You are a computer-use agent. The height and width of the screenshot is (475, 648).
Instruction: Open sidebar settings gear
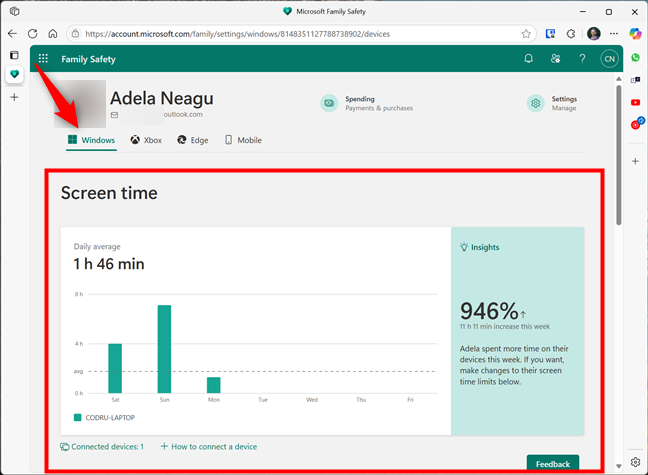pyautogui.click(x=636, y=462)
